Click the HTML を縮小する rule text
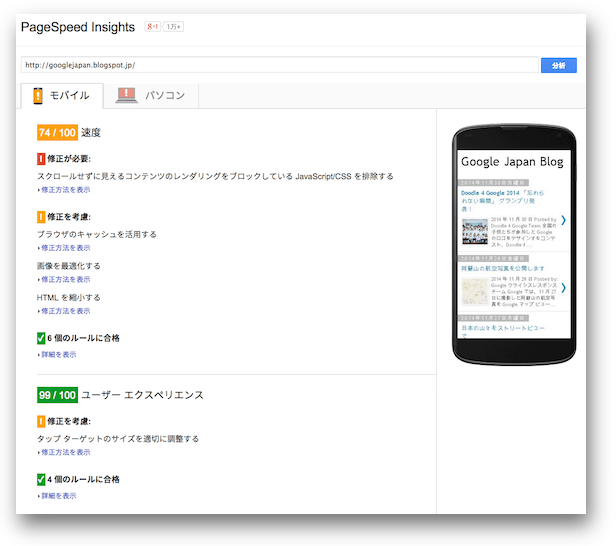Image resolution: width=616 pixels, height=546 pixels. [x=69, y=297]
